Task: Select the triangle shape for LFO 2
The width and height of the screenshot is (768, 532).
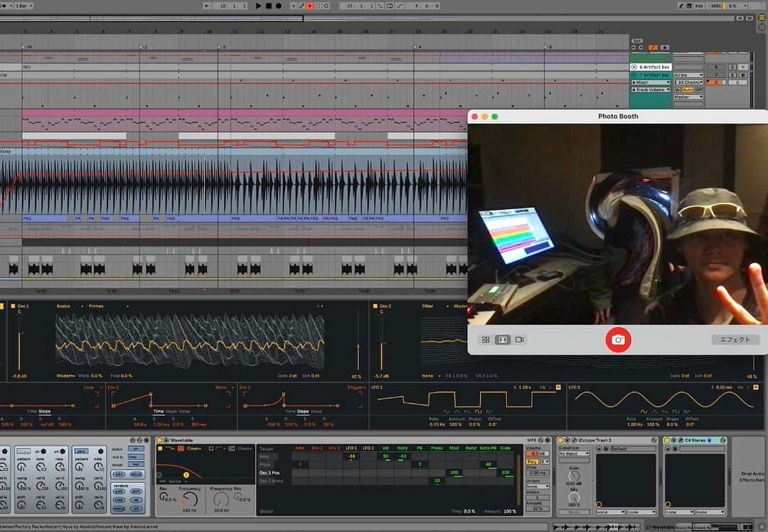Action: coord(654,411)
